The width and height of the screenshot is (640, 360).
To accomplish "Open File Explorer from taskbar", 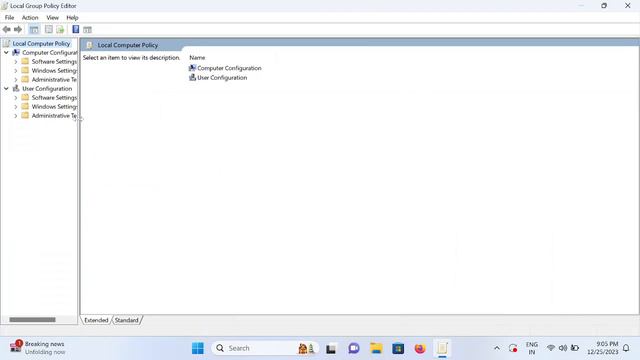I will pyautogui.click(x=376, y=348).
